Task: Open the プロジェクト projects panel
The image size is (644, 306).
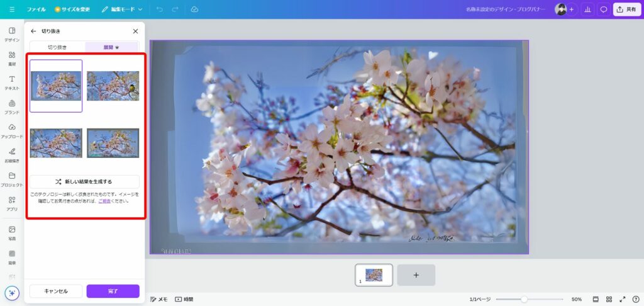Action: click(x=12, y=179)
